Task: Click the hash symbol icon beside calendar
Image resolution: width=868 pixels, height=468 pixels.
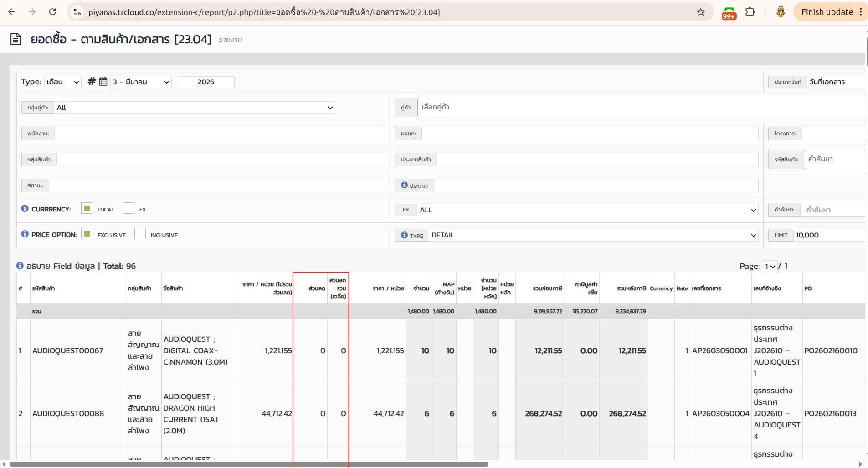Action: 92,82
